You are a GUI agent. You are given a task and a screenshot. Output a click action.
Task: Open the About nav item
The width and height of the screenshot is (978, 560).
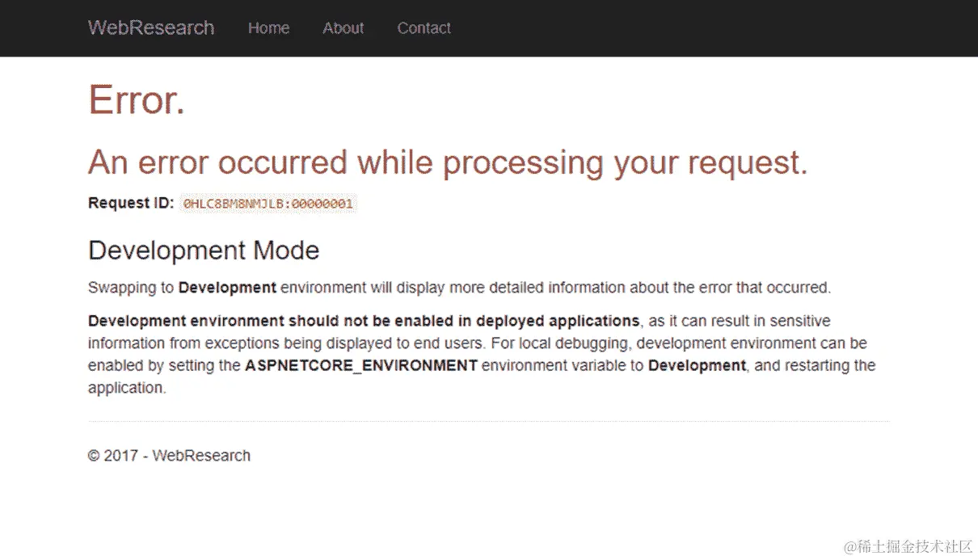pyautogui.click(x=343, y=27)
